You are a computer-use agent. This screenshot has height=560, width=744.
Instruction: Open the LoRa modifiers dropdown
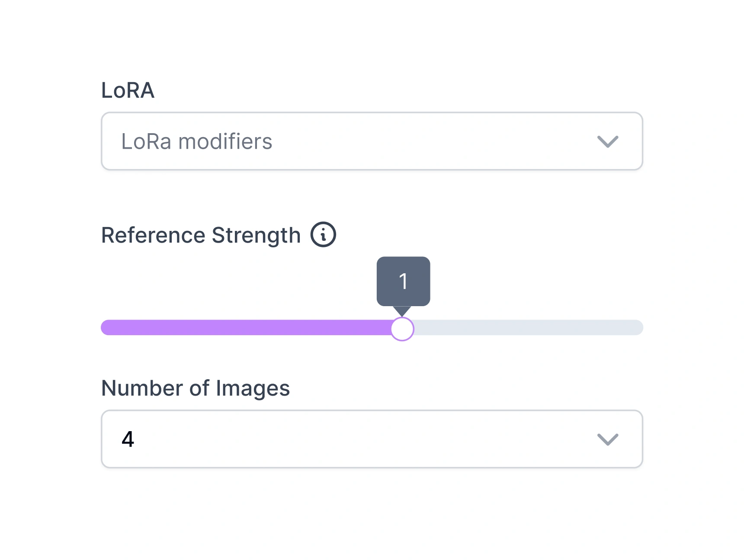pos(372,141)
